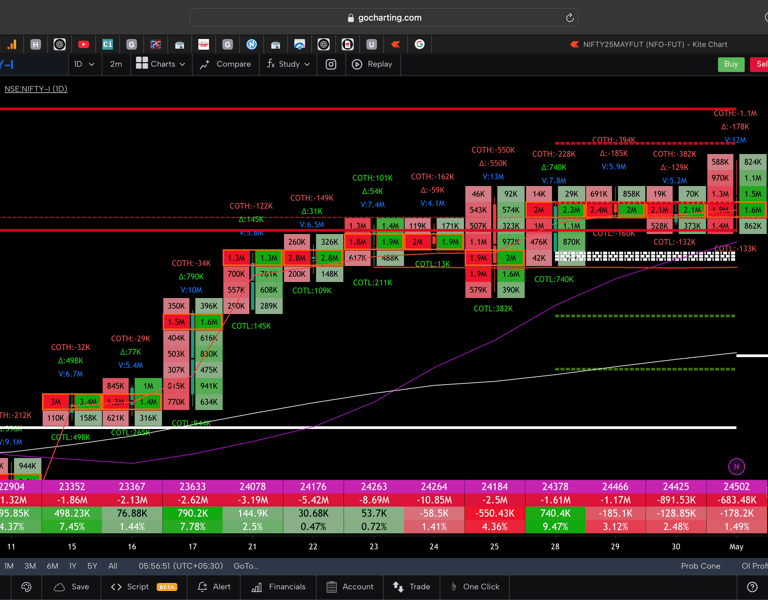Select the 3M range
Screen dimensions: 768x600
coord(30,566)
